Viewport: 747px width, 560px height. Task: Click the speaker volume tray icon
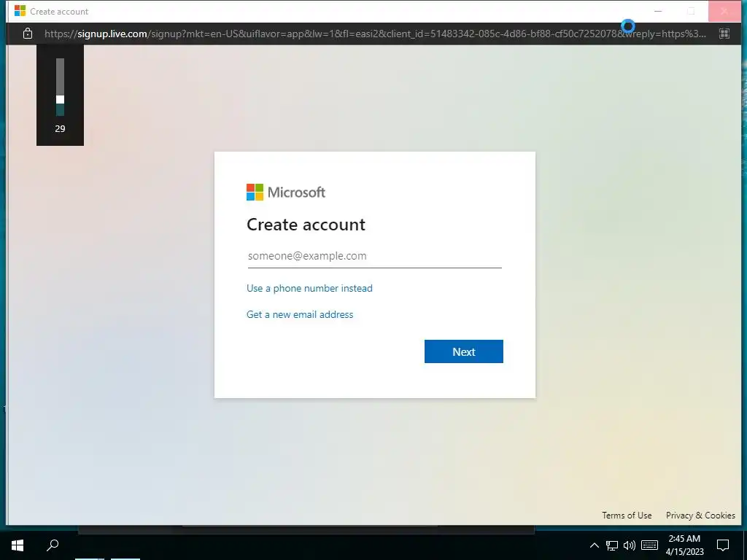[630, 545]
